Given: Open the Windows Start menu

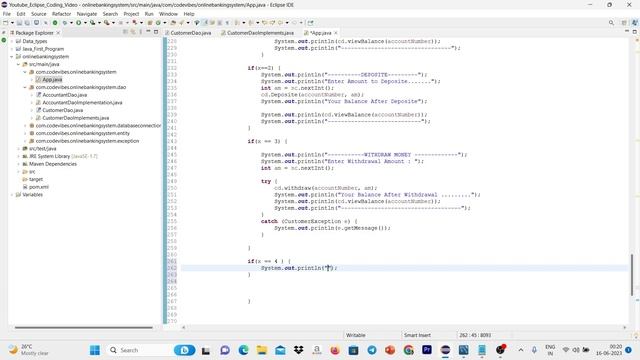Looking at the screenshot, I should (95, 350).
